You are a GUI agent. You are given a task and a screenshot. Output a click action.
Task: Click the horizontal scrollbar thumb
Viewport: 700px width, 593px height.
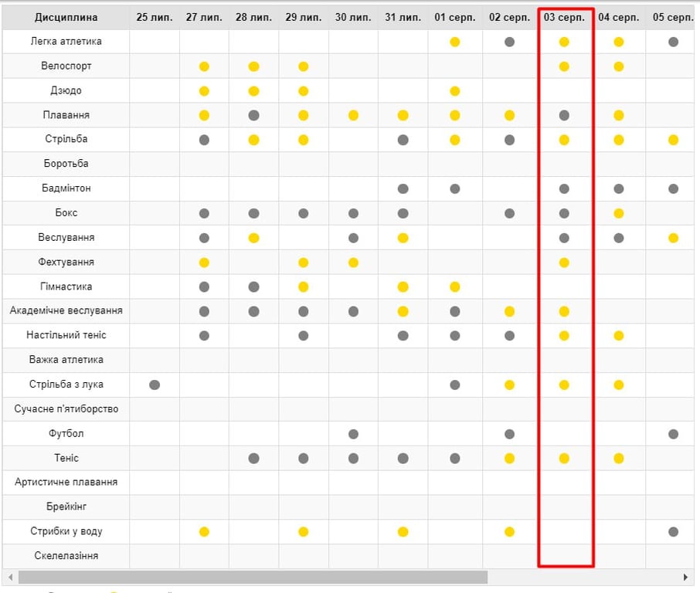click(x=253, y=577)
